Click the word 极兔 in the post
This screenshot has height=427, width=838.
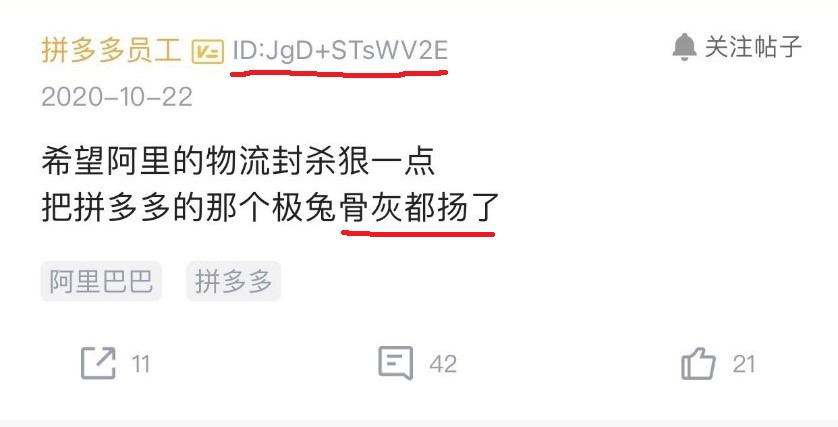pyautogui.click(x=304, y=208)
